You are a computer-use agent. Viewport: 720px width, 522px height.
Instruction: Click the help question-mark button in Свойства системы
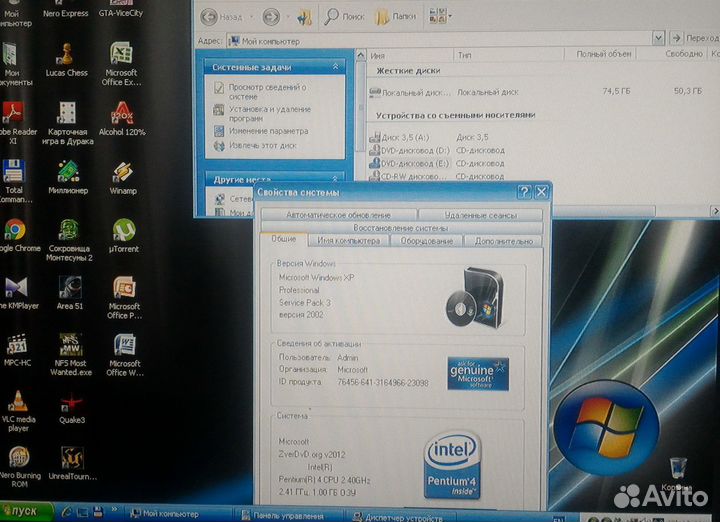coord(524,191)
